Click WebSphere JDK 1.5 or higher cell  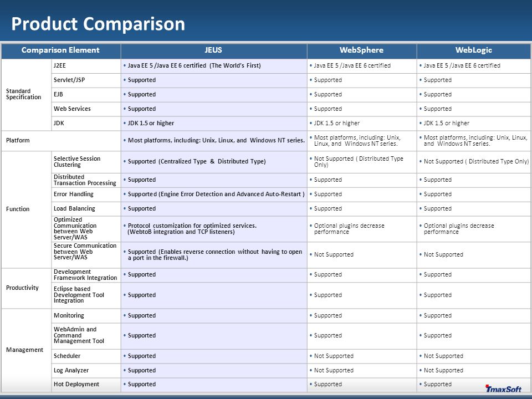pos(362,124)
